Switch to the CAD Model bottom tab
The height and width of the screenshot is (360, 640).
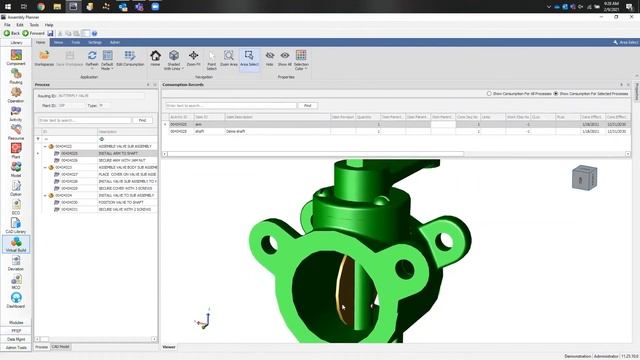(60, 347)
